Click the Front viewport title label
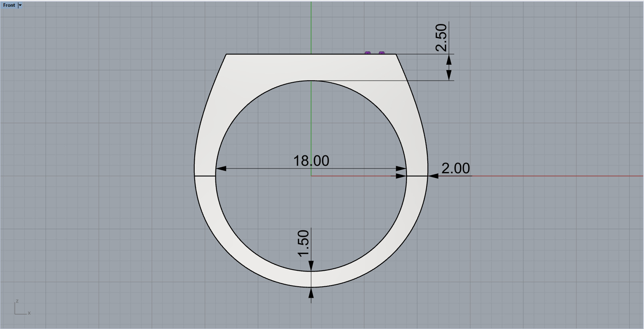The height and width of the screenshot is (329, 644). click(9, 5)
